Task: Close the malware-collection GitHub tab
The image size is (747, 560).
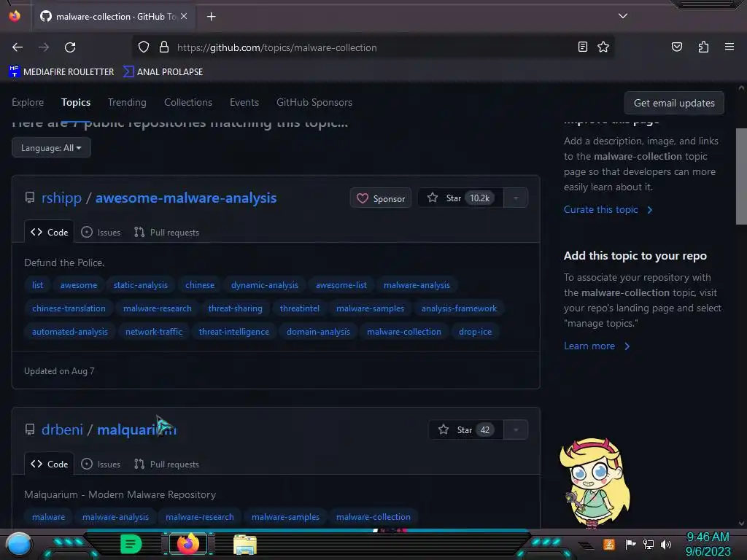Action: 184,16
